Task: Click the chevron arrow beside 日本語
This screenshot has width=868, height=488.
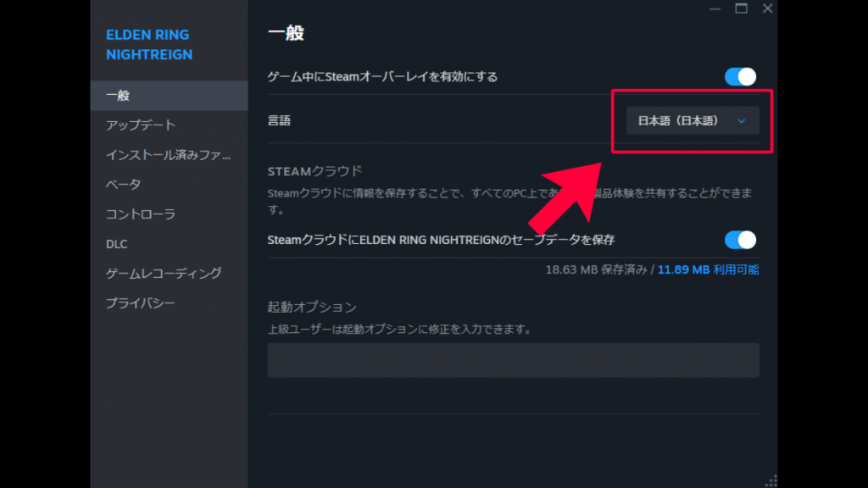Action: click(x=742, y=121)
